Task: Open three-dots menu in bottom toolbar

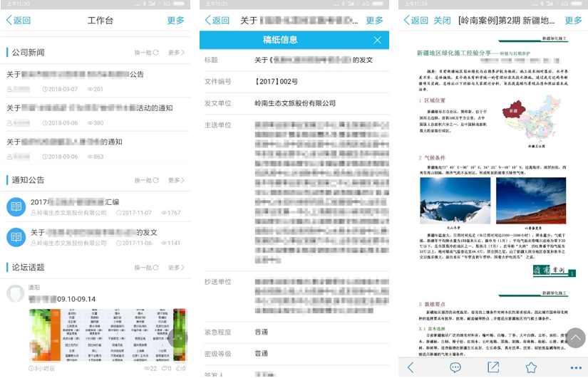Action: (576, 368)
